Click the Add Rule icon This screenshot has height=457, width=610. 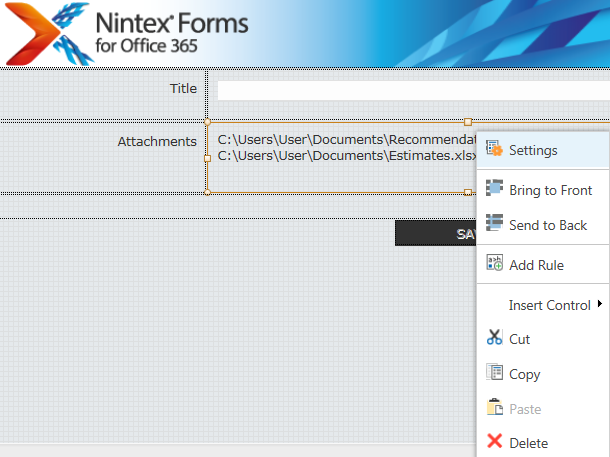[494, 263]
